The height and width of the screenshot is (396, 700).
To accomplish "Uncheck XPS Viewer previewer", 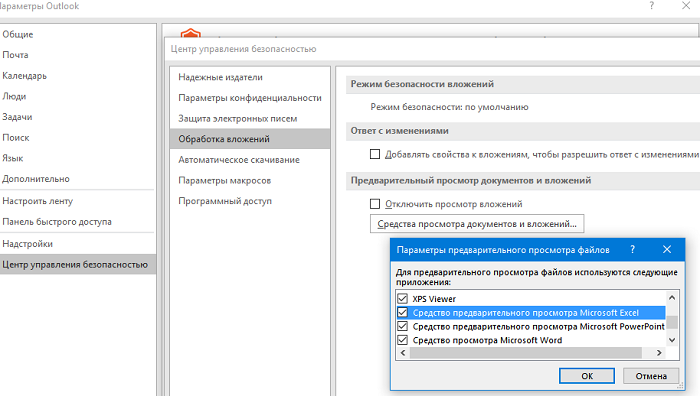I will click(x=402, y=298).
